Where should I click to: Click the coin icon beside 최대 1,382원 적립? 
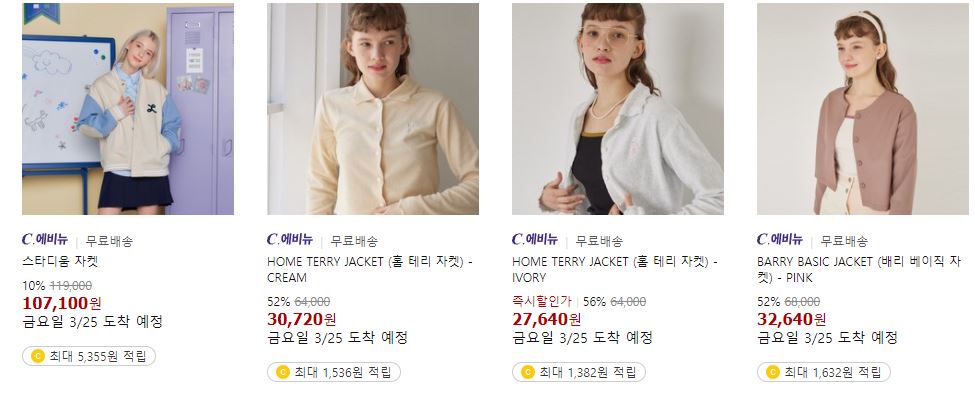click(x=528, y=372)
